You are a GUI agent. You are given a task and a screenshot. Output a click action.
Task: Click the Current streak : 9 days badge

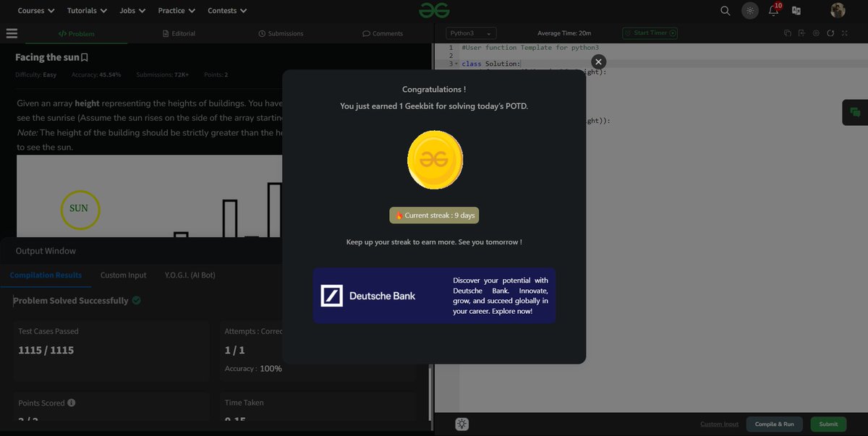click(x=434, y=215)
